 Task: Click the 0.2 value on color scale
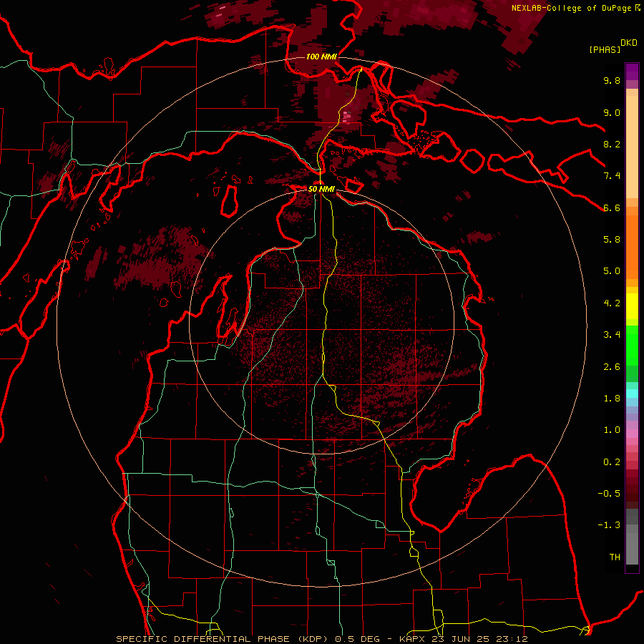click(x=612, y=462)
